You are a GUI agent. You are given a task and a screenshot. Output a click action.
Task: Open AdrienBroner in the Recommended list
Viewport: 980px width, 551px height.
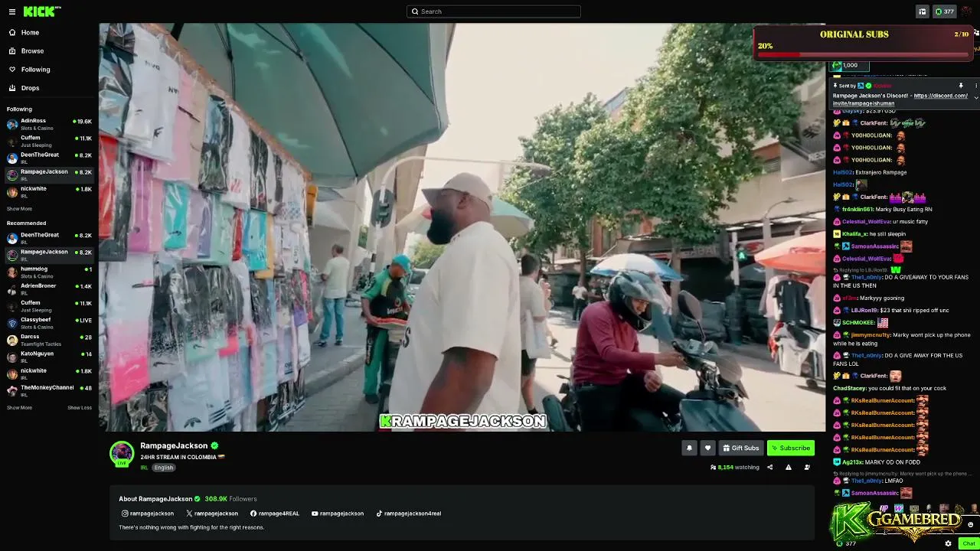(49, 289)
